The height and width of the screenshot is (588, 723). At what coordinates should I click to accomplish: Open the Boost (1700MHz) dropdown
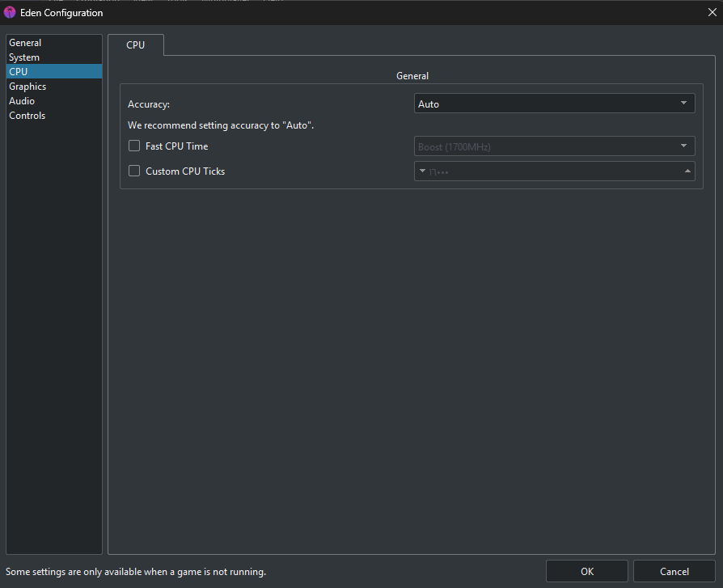554,146
